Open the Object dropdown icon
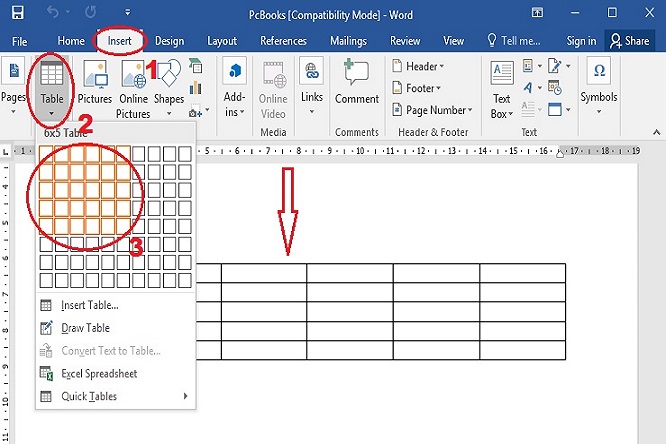666x444 pixels. click(x=559, y=110)
